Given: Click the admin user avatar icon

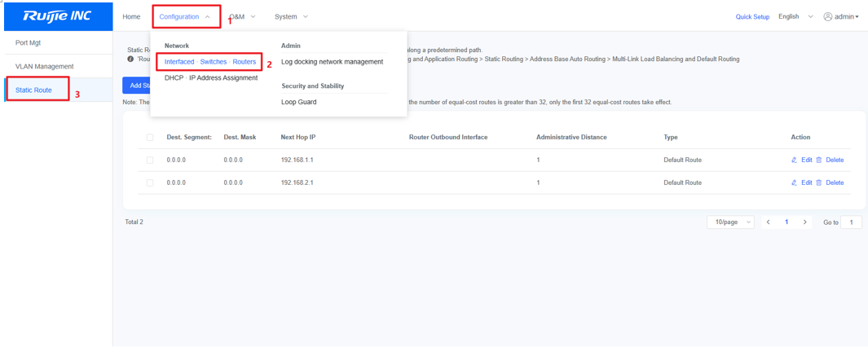Looking at the screenshot, I should click(827, 16).
